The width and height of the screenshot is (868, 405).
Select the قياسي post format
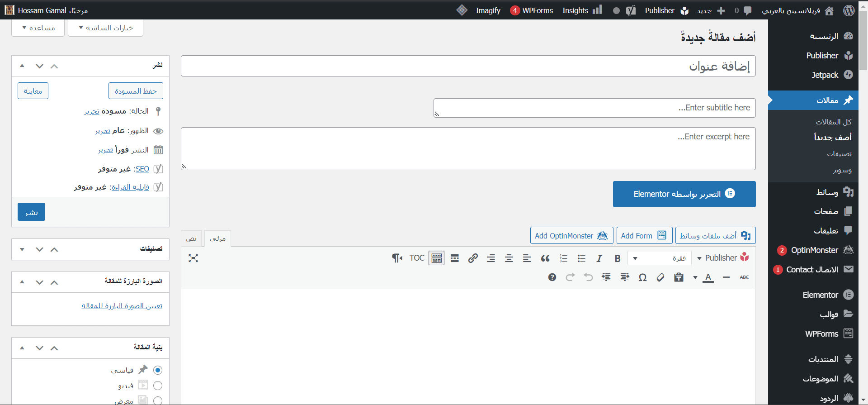click(158, 370)
